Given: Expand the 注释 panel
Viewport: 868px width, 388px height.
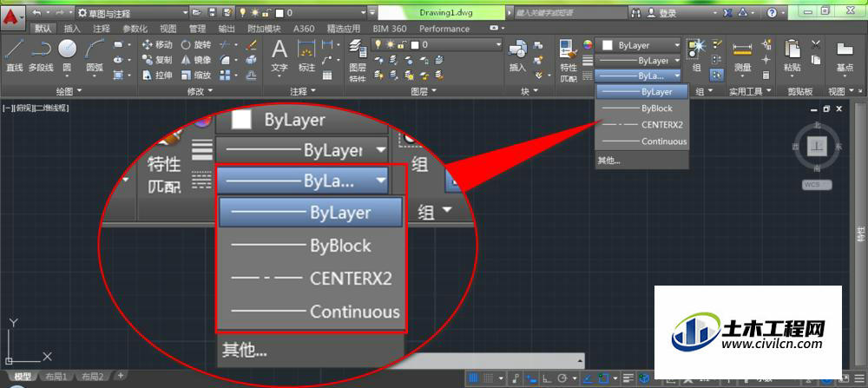Looking at the screenshot, I should point(303,91).
